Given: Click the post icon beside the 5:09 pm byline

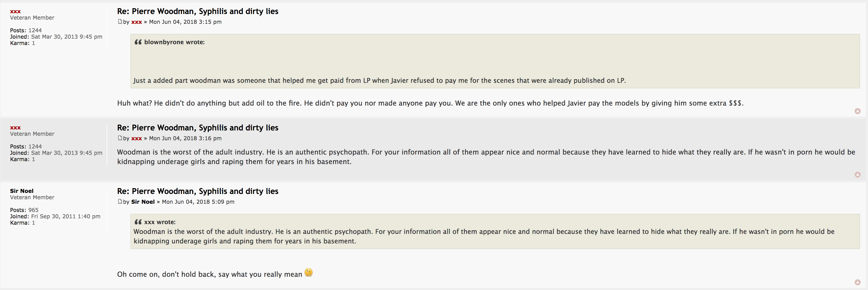Looking at the screenshot, I should tap(120, 202).
